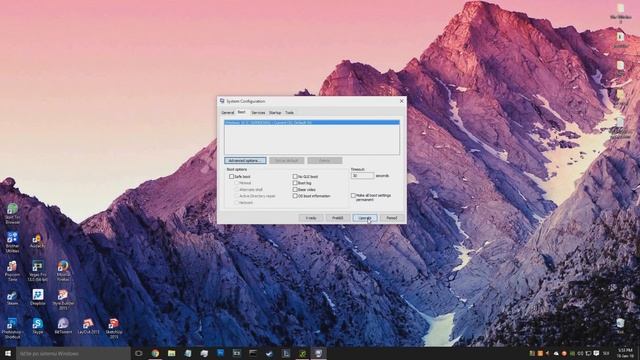Select the Boot tab
The height and width of the screenshot is (360, 640).
pos(242,112)
